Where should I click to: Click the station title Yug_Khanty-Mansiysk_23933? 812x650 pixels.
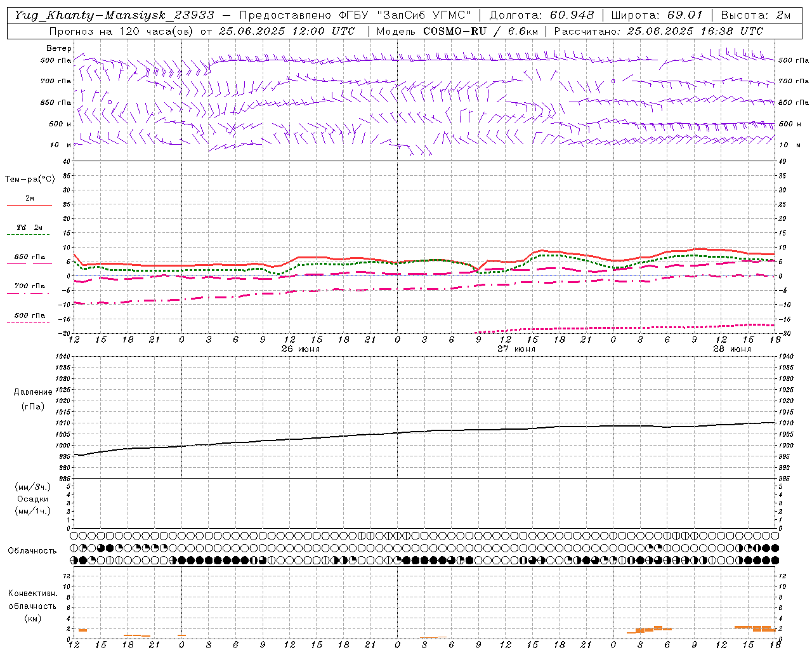(114, 15)
